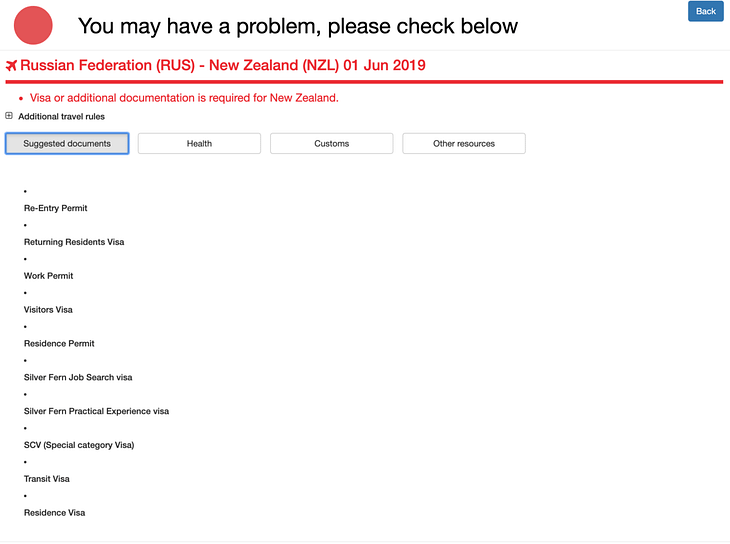Select SCV (Special category Visa)
The image size is (730, 544).
pyautogui.click(x=79, y=445)
